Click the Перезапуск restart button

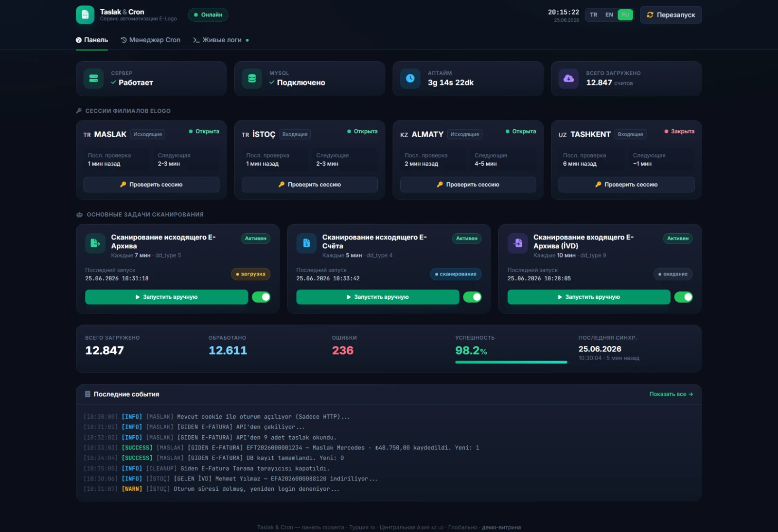point(671,15)
